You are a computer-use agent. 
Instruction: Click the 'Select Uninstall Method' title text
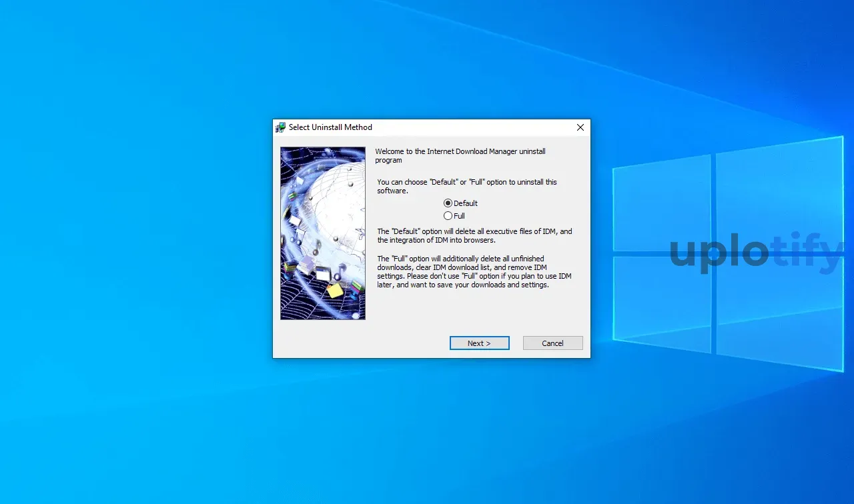330,127
